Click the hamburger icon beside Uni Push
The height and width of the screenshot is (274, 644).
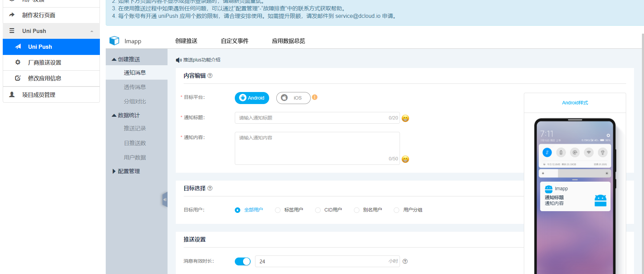pos(12,31)
